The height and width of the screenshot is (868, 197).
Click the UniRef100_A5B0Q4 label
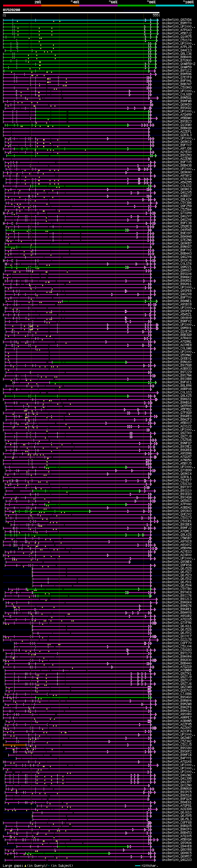(x=177, y=839)
